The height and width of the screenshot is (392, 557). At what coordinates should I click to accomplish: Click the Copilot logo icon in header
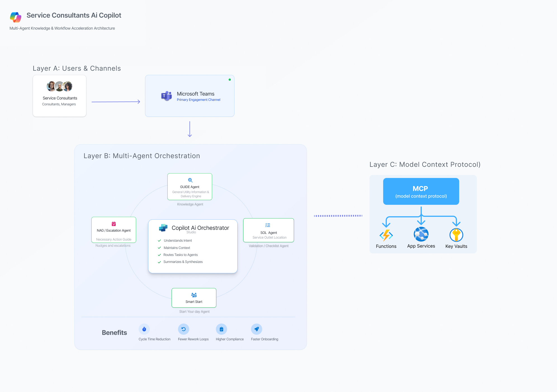(16, 17)
